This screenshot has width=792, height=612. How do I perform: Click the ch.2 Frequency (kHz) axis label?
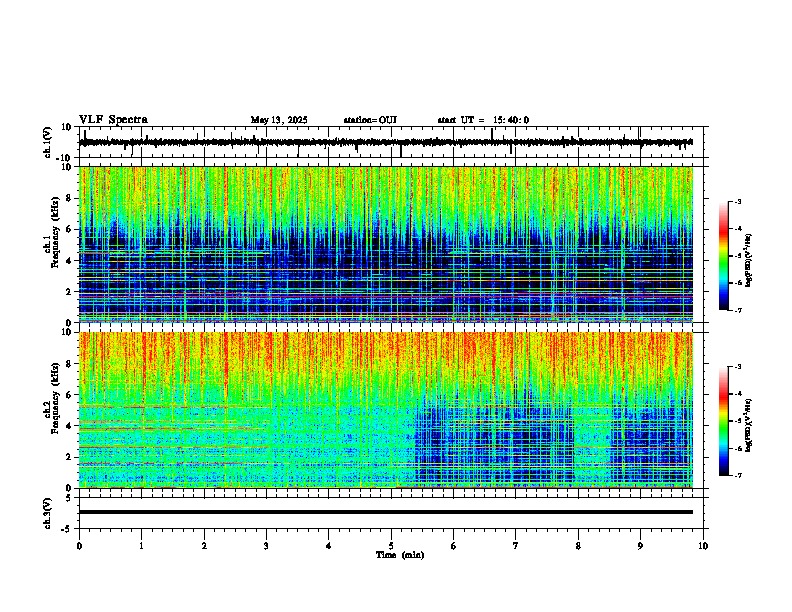[x=52, y=397]
